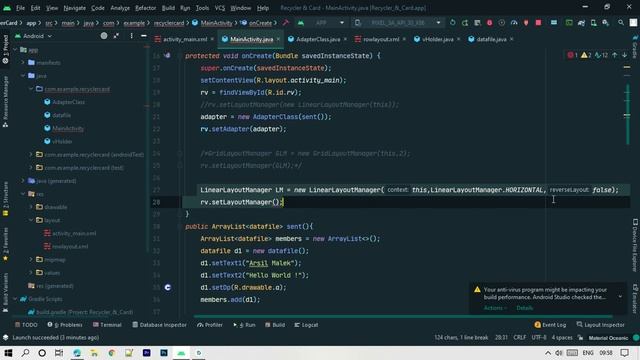The width and height of the screenshot is (640, 360).
Task: Open the Terminal tool window
Action: 107,325
